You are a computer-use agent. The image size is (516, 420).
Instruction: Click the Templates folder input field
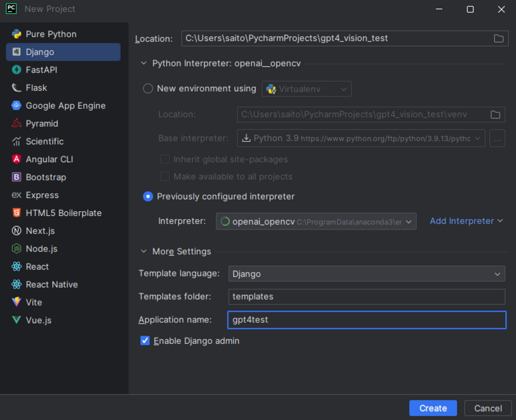(367, 297)
